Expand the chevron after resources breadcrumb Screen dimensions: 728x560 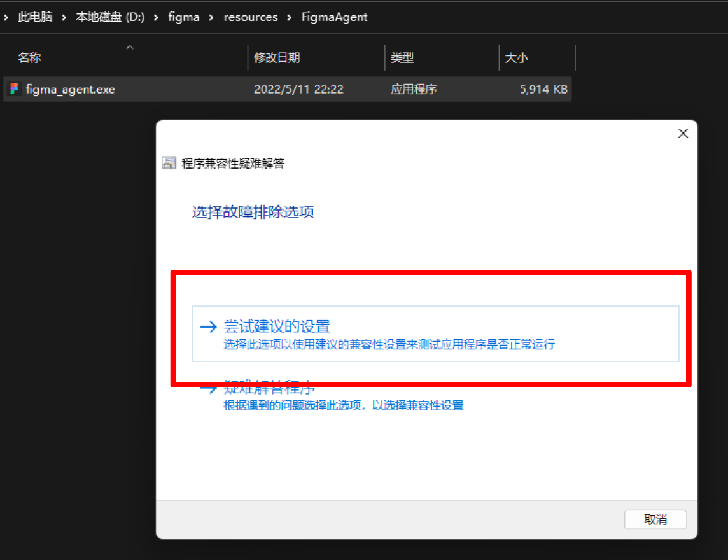290,18
